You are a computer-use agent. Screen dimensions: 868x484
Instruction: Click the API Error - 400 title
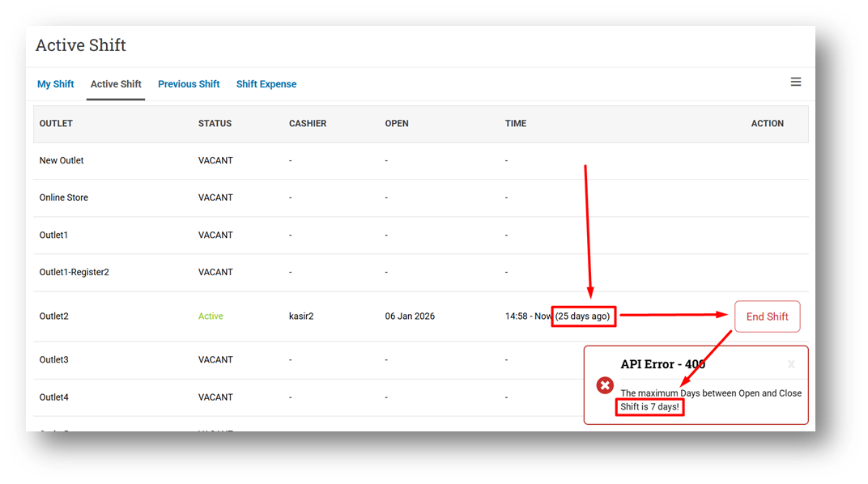click(662, 364)
